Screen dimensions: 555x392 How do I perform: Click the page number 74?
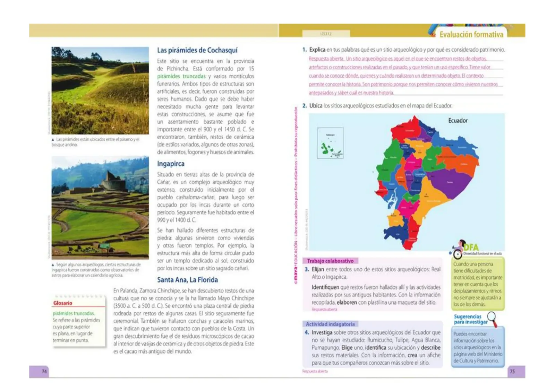click(44, 371)
